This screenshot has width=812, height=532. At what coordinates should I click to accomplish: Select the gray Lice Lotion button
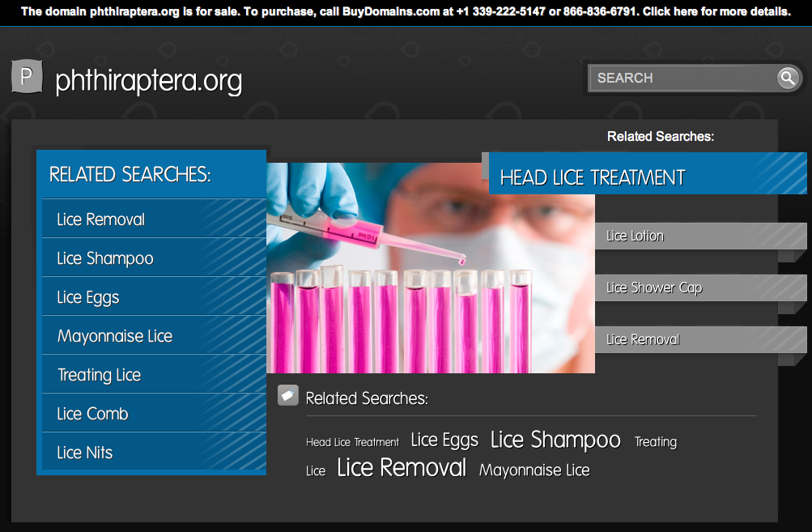coord(700,236)
